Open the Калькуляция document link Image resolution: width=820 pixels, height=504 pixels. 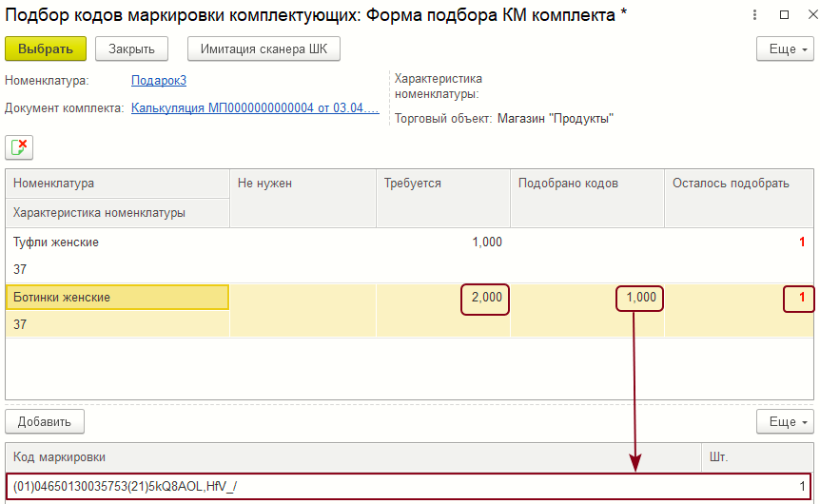pyautogui.click(x=255, y=108)
